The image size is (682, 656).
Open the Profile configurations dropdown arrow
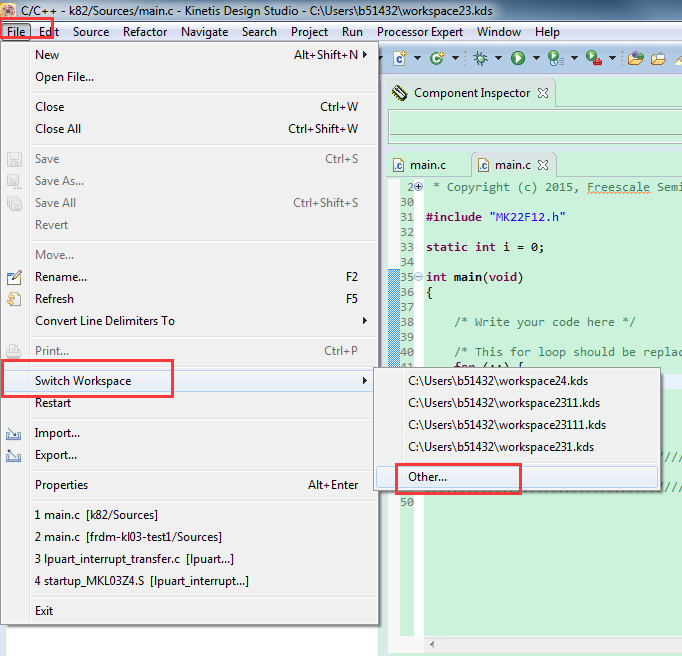[x=574, y=58]
